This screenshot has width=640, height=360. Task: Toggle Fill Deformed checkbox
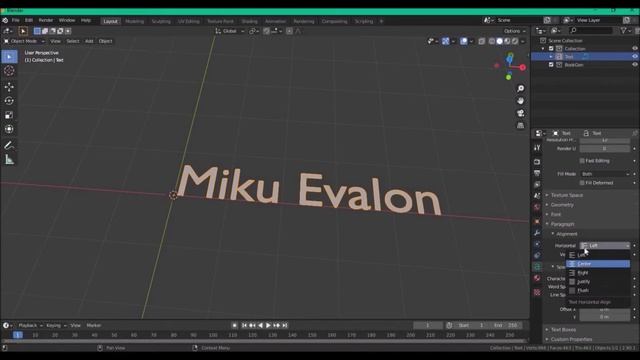(x=582, y=183)
